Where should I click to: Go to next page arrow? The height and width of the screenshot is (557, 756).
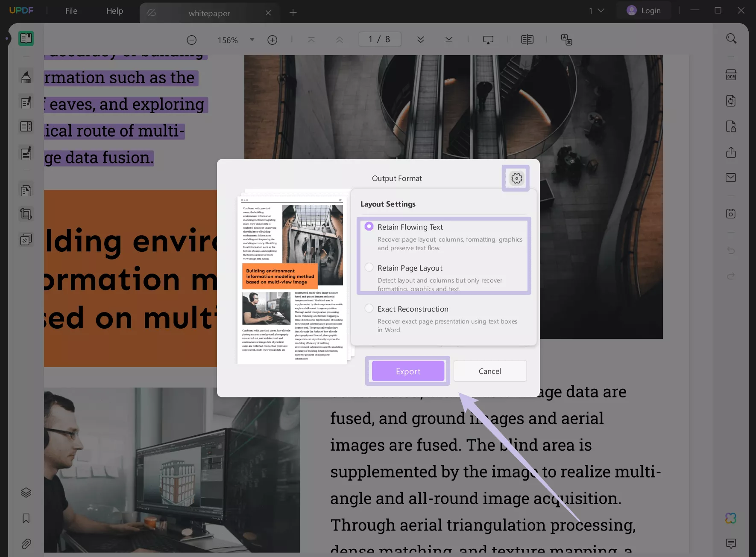[421, 40]
